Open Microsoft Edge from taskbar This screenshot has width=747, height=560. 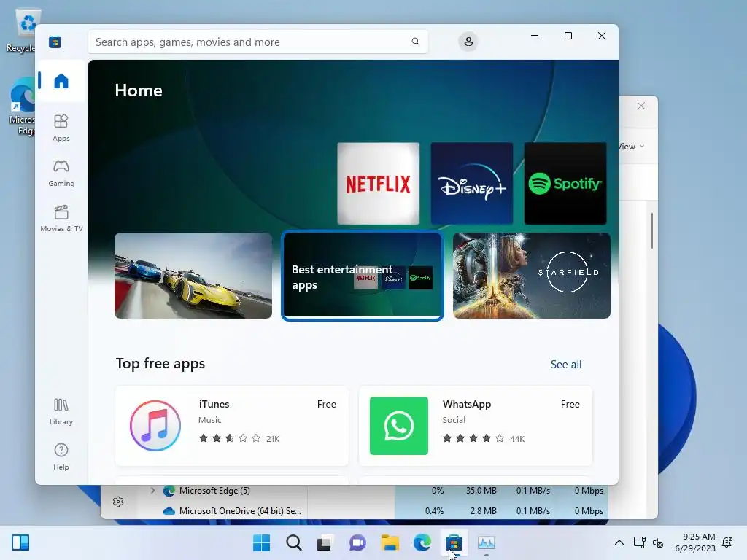(422, 542)
